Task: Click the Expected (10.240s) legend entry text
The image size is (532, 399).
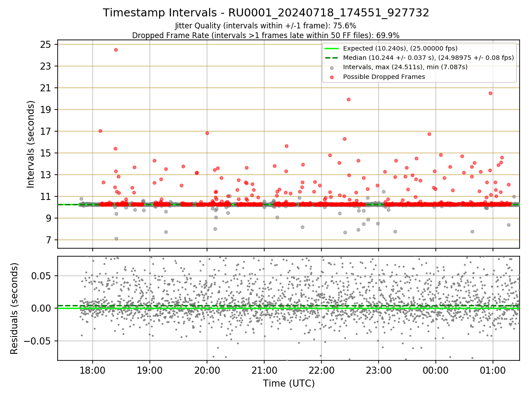Action: tap(400, 48)
